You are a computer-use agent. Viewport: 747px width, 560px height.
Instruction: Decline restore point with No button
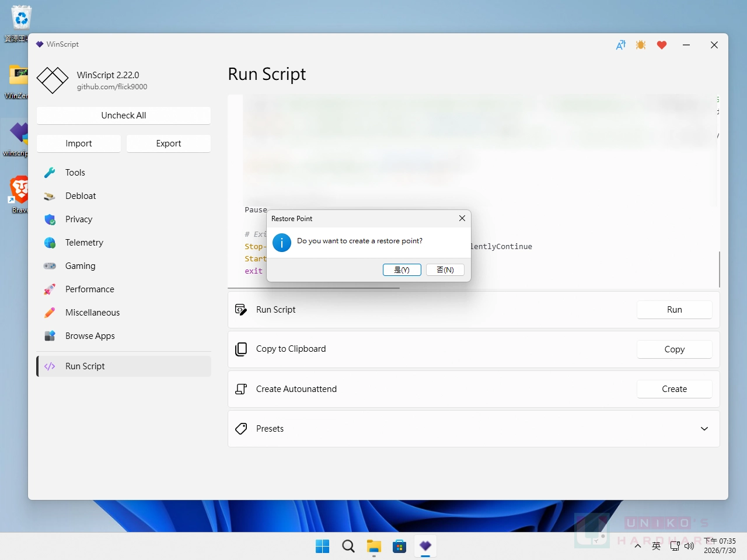click(445, 270)
